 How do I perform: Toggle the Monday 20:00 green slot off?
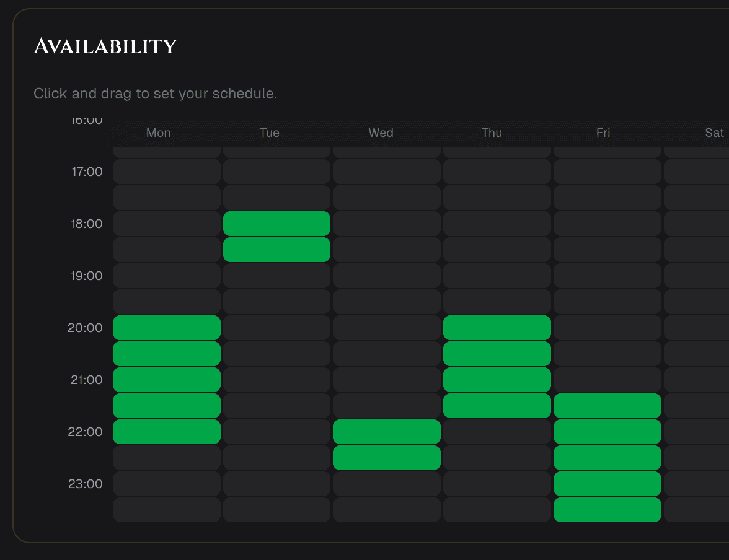[x=166, y=328]
